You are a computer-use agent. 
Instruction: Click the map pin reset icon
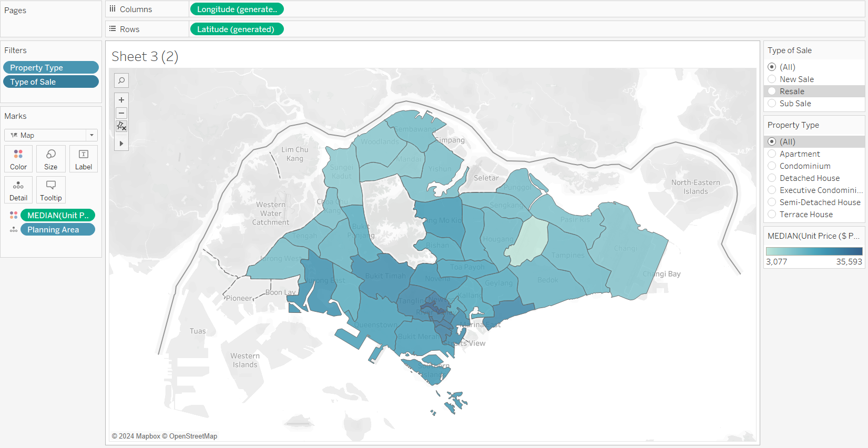pos(121,126)
